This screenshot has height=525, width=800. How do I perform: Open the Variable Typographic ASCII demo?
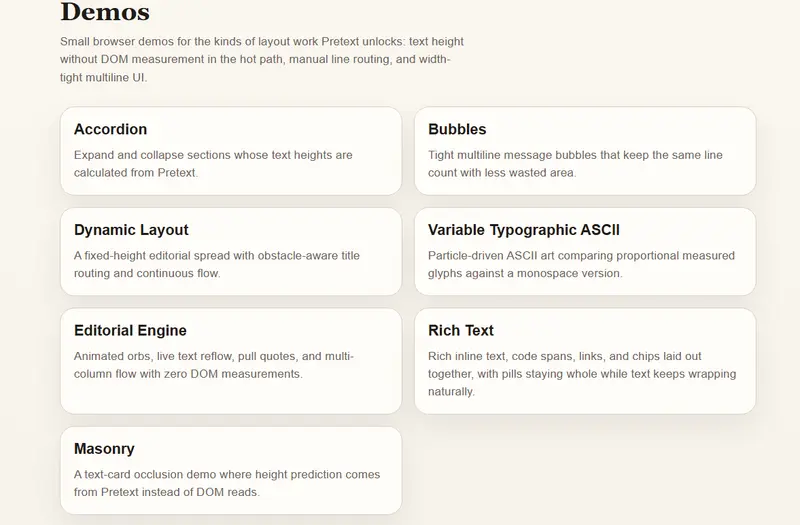click(585, 251)
